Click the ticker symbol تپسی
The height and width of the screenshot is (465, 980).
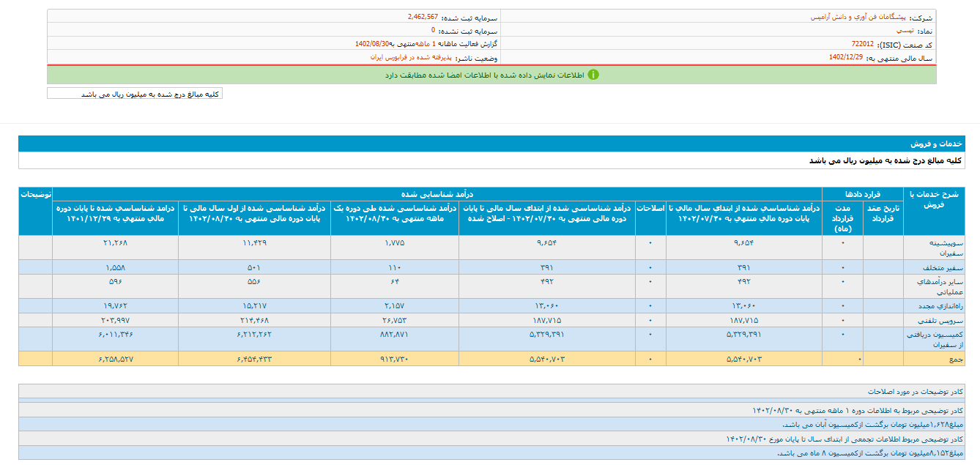[903, 31]
